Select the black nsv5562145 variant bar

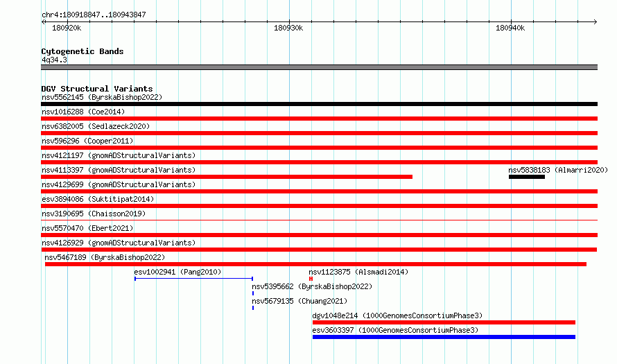point(319,104)
